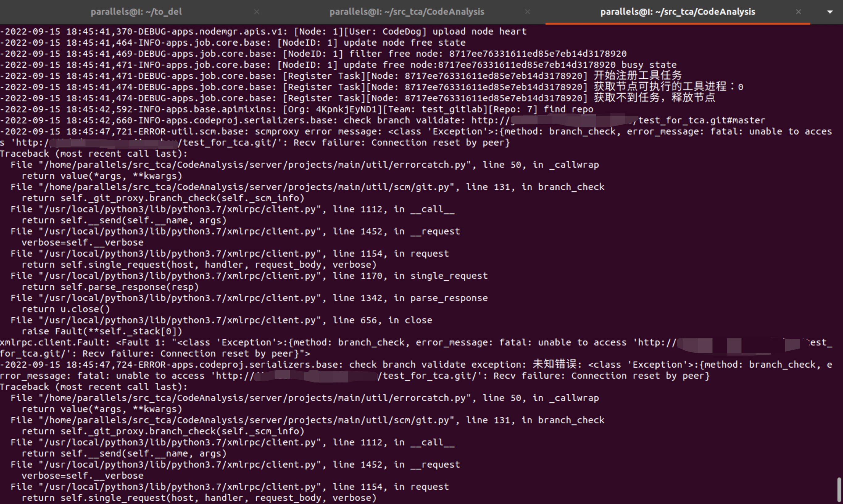Switch to the ~/to_del terminal tab

point(136,12)
